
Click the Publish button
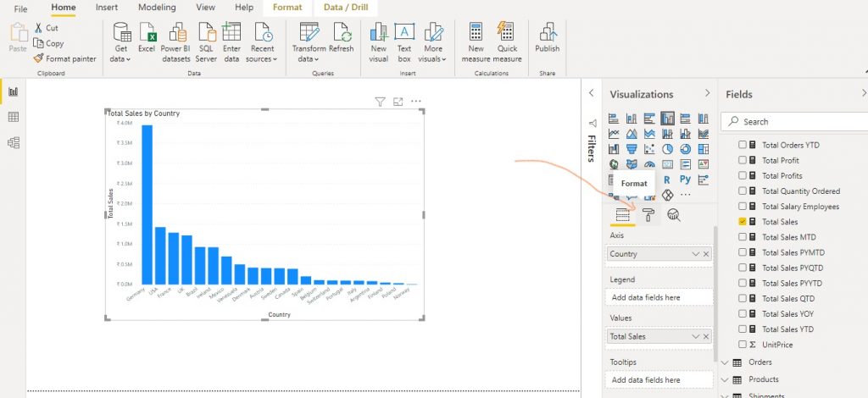[x=547, y=37]
